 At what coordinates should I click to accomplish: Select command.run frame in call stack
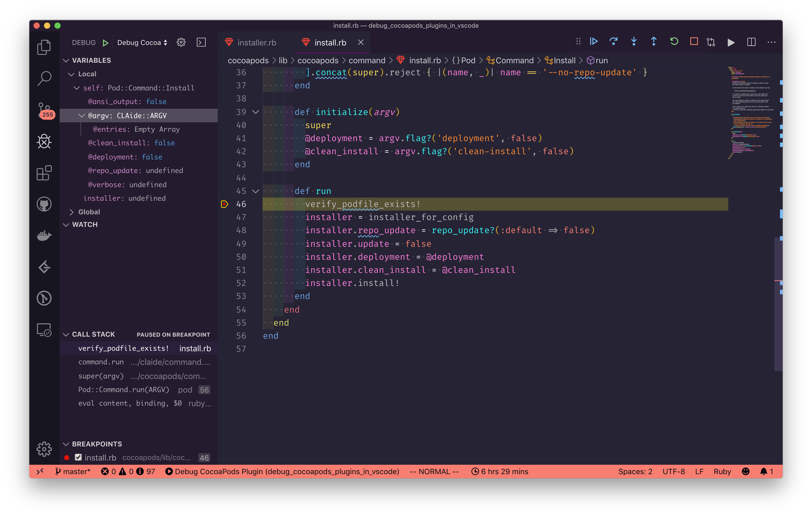101,362
